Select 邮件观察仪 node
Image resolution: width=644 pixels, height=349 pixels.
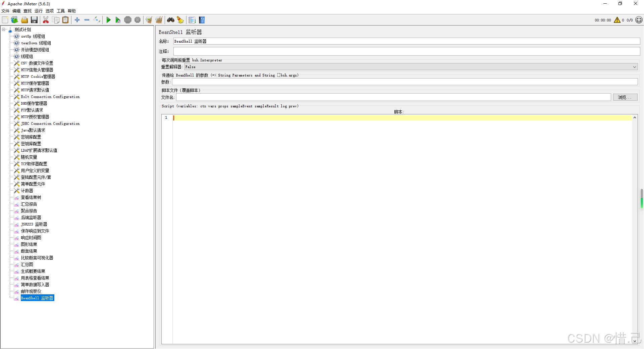point(31,291)
